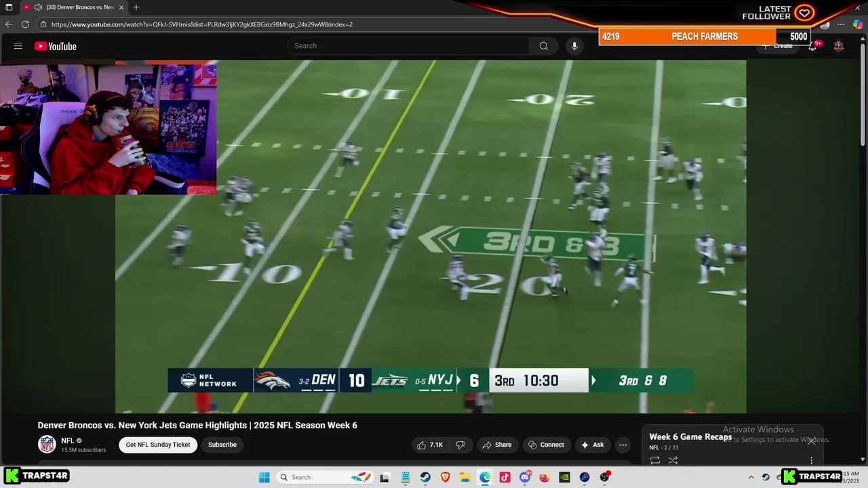Image resolution: width=868 pixels, height=488 pixels.
Task: Open playlist options three-dot menu
Action: pyautogui.click(x=811, y=460)
